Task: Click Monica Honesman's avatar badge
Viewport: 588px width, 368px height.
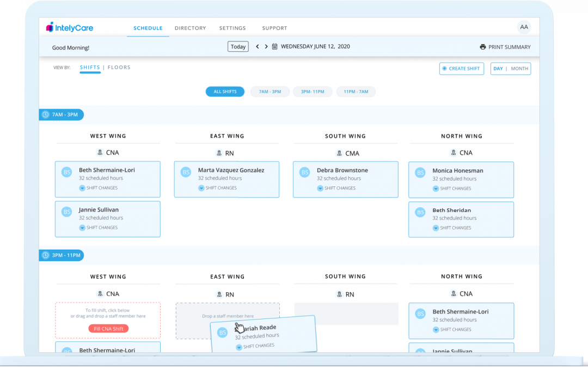Action: pos(420,173)
